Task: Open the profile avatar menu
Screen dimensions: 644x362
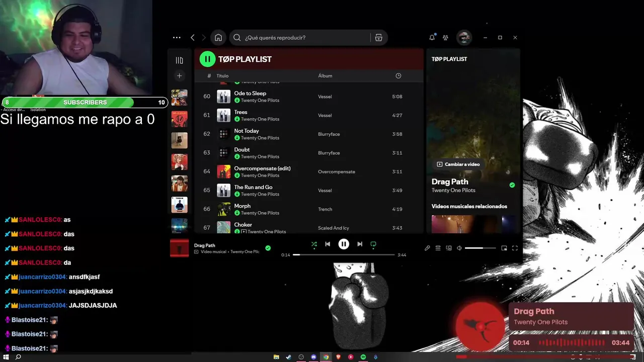Action: click(x=464, y=38)
